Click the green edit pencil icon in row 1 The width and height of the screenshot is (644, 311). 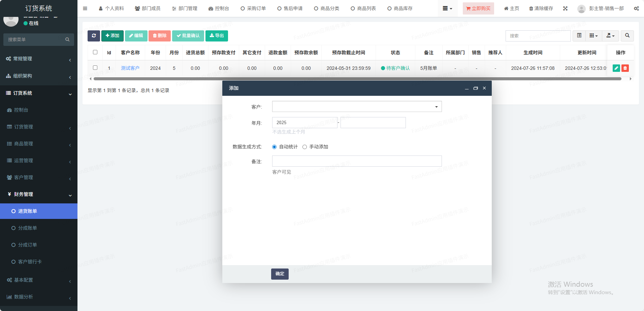coord(616,68)
